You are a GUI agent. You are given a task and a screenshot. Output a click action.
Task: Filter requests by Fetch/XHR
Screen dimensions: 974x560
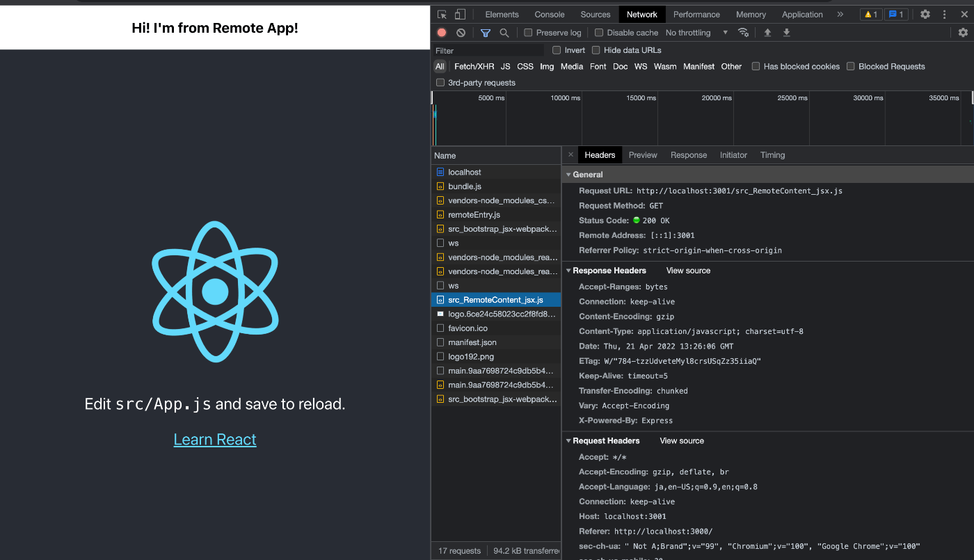pos(474,67)
